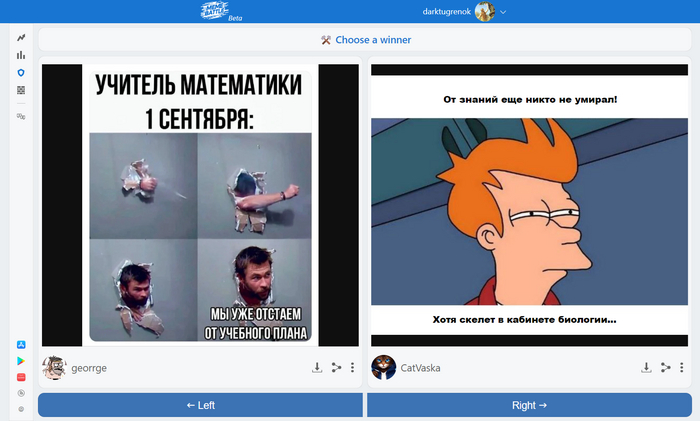Expand the darktugrenok account menu arrow
700x421 pixels.
503,12
